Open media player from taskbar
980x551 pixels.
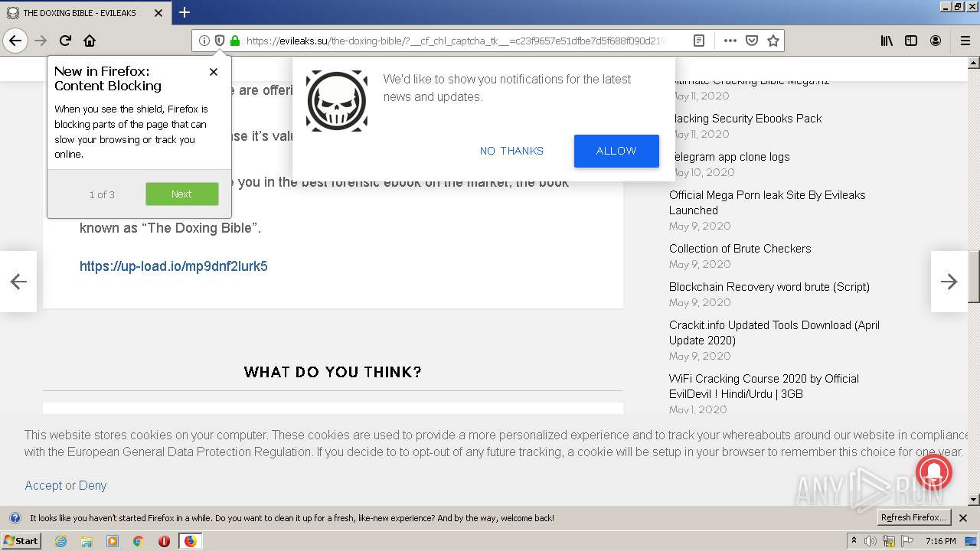[113, 541]
